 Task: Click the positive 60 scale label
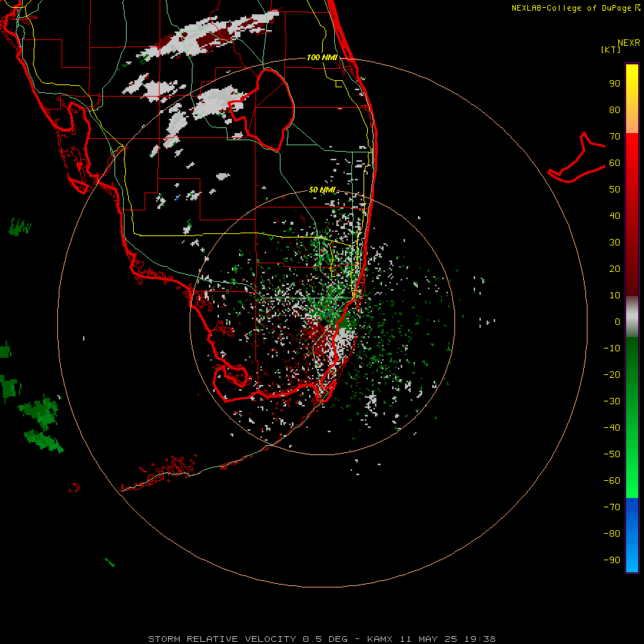point(615,162)
